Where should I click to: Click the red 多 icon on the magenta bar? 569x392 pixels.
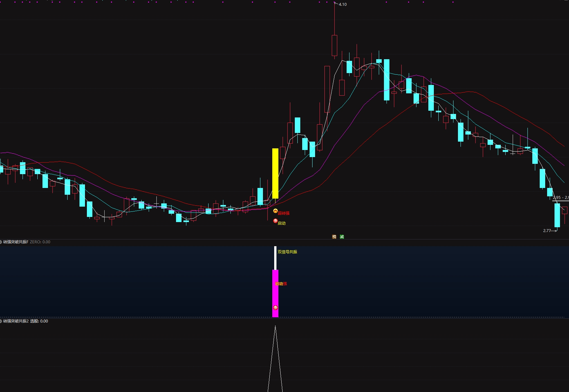pyautogui.click(x=275, y=308)
